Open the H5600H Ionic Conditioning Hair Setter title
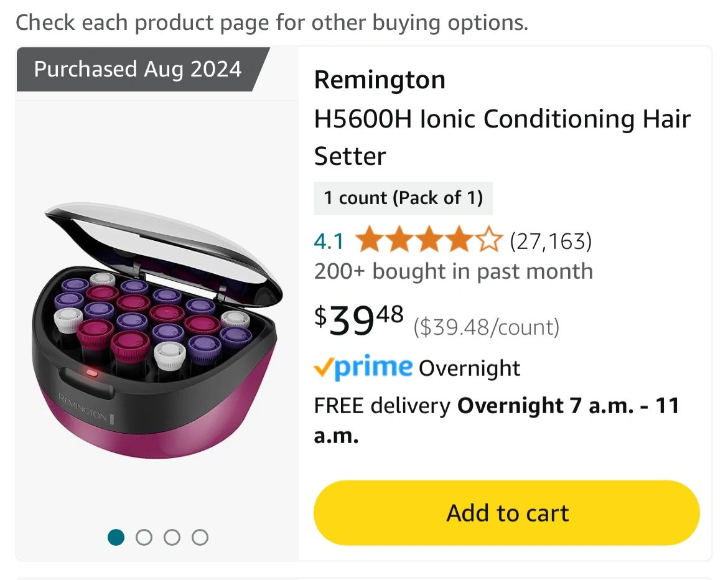This screenshot has width=728, height=580. [502, 137]
